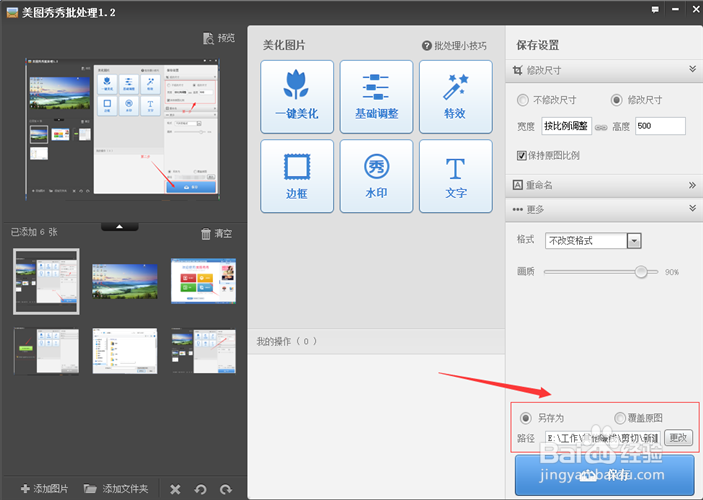Screen dimensions: 703x500
Task: Rotate image counterclockwise icon
Action: pyautogui.click(x=200, y=489)
